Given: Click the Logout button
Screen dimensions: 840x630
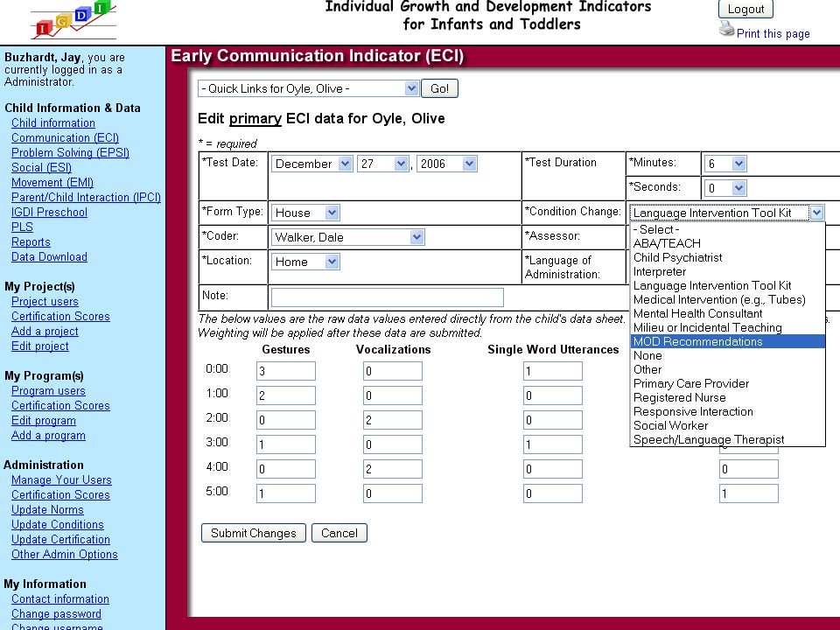Looking at the screenshot, I should [x=745, y=9].
